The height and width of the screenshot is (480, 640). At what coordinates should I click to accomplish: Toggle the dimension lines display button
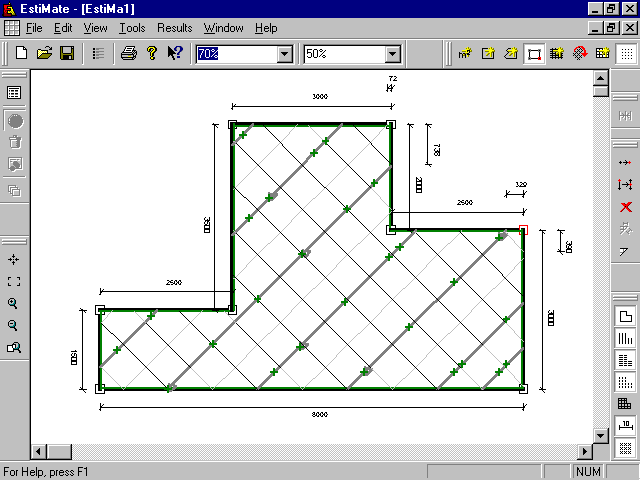[x=625, y=426]
